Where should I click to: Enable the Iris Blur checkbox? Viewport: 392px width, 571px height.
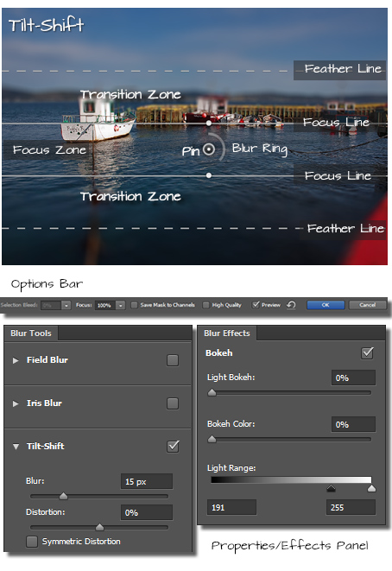pyautogui.click(x=173, y=403)
